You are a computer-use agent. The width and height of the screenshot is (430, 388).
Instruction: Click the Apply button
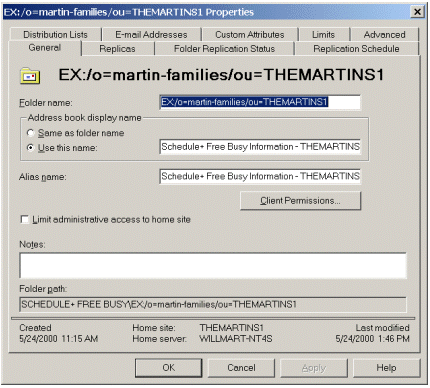(x=314, y=368)
